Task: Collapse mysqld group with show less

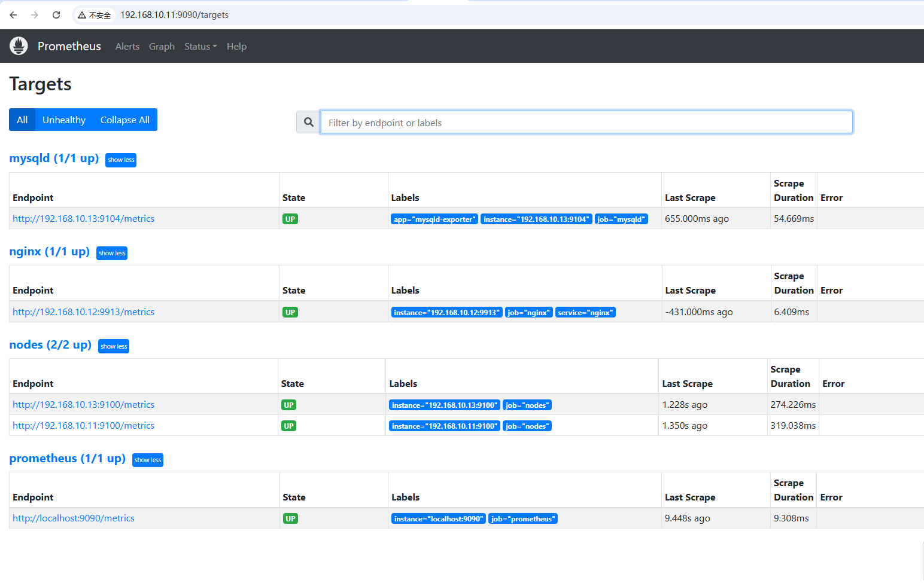Action: (121, 160)
